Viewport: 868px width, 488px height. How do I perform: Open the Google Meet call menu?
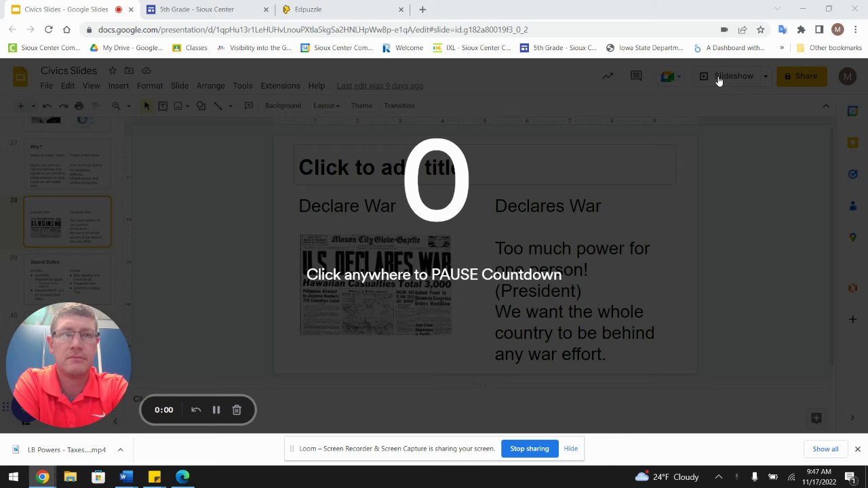click(671, 76)
